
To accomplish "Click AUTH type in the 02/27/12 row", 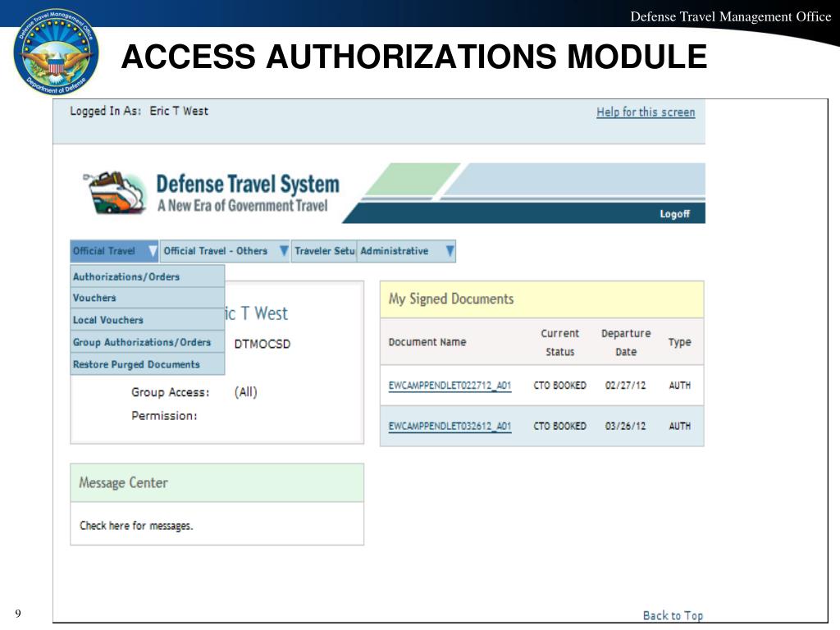I will point(679,386).
